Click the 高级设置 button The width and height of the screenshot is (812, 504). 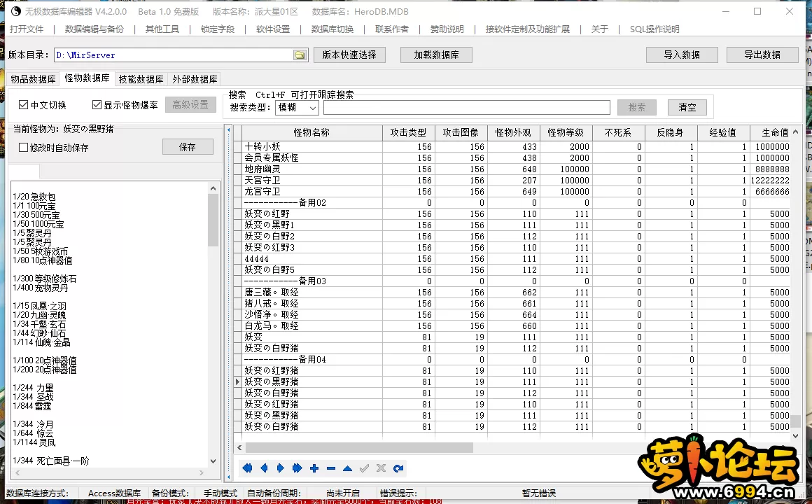coord(190,104)
